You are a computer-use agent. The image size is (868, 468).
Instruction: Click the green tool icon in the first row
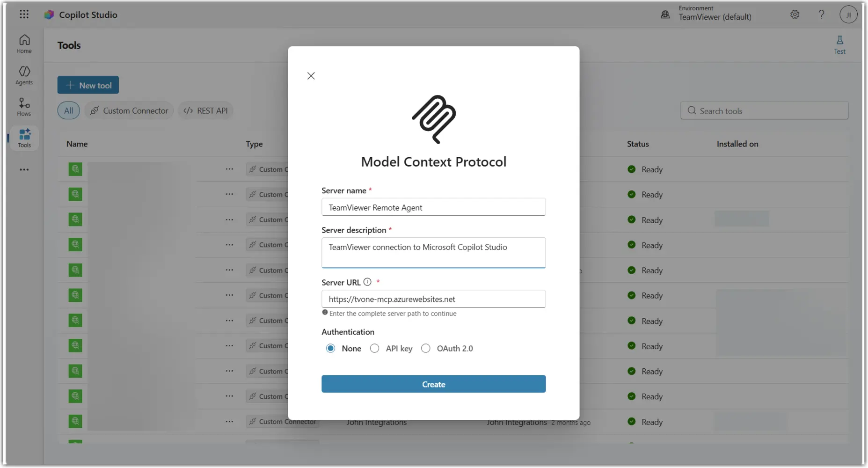[x=75, y=169]
